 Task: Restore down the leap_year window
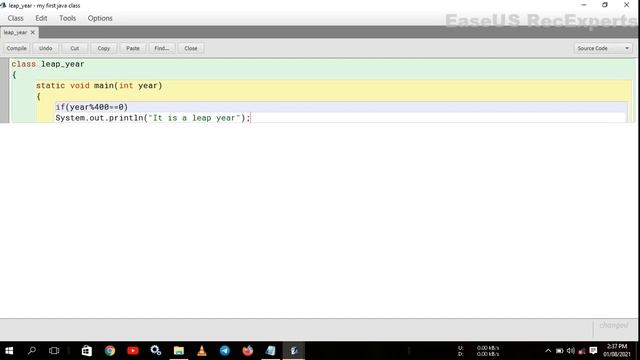pos(605,5)
